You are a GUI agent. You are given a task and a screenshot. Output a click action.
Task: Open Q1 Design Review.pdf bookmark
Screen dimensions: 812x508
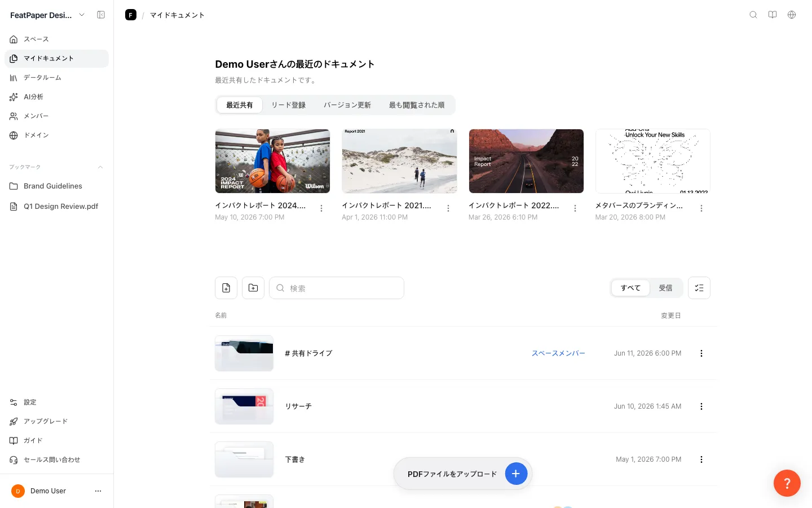click(x=56, y=207)
